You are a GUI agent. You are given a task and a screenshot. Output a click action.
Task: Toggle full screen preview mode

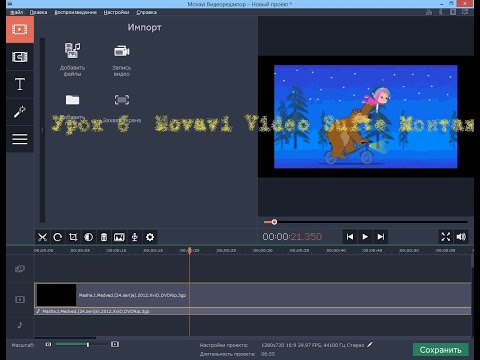pos(446,237)
